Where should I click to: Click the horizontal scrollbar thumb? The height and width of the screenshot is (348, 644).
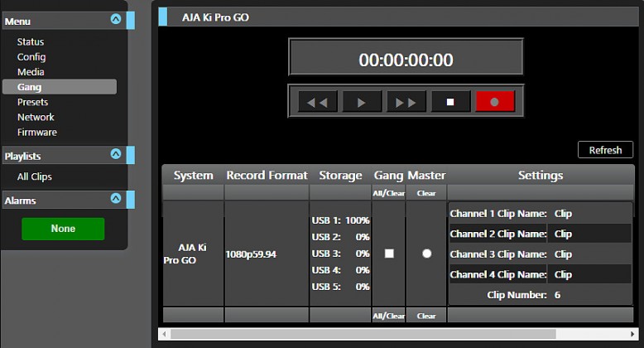tap(363, 334)
